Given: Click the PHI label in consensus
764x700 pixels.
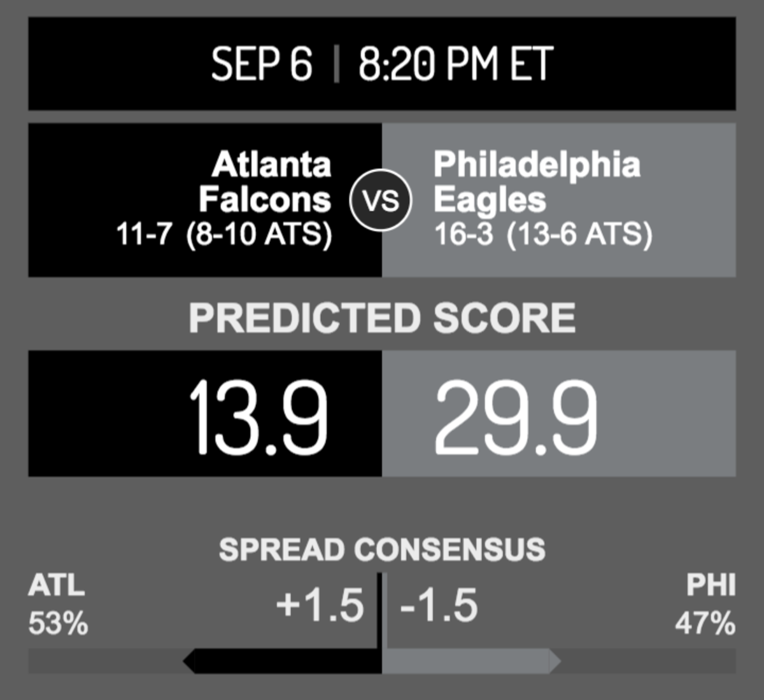Looking at the screenshot, I should click(711, 585).
